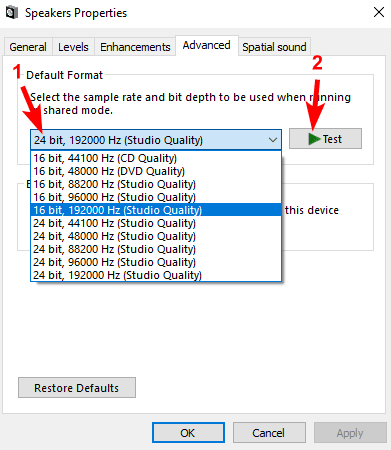Choose 24 bit, 88200 Hz option
Image resolution: width=391 pixels, height=450 pixels.
pyautogui.click(x=156, y=249)
